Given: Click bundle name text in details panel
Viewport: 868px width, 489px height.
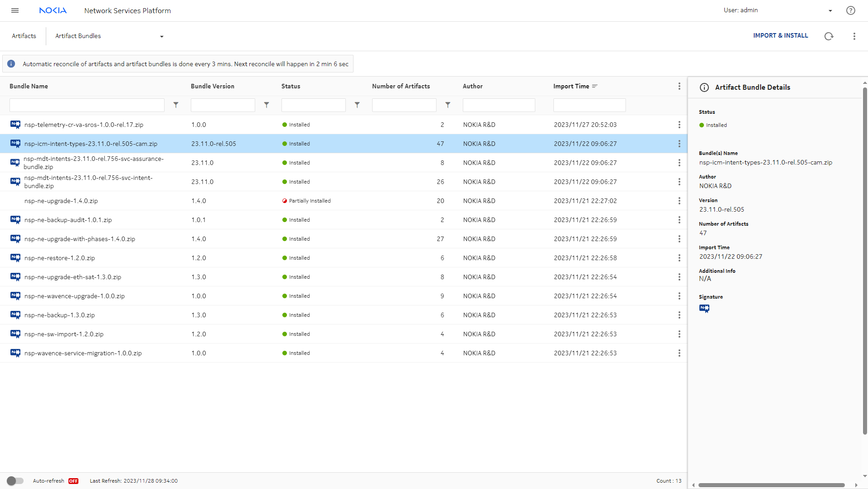Looking at the screenshot, I should (766, 162).
